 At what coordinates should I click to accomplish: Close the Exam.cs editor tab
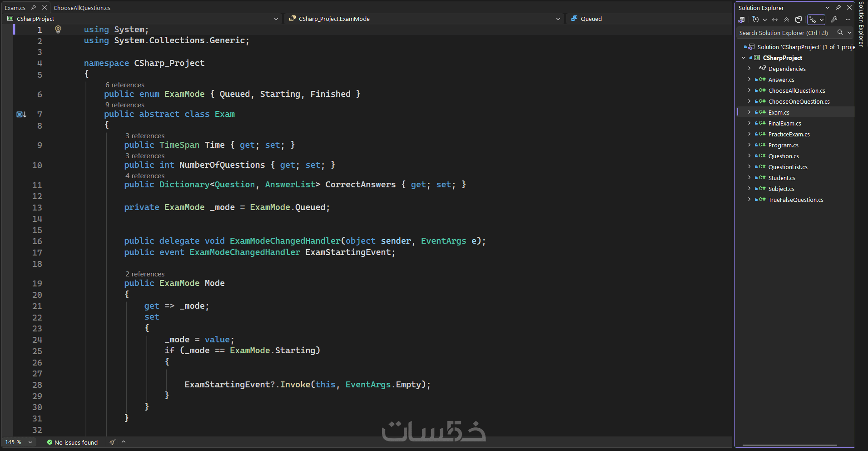pos(44,8)
